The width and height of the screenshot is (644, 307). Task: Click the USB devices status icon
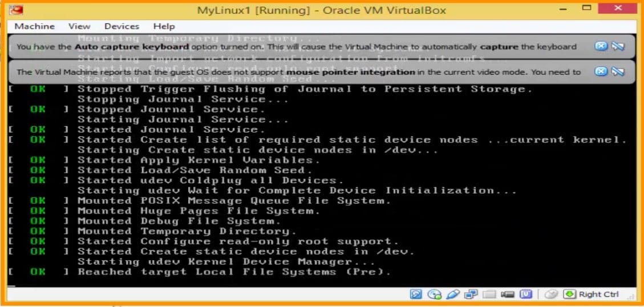click(453, 294)
